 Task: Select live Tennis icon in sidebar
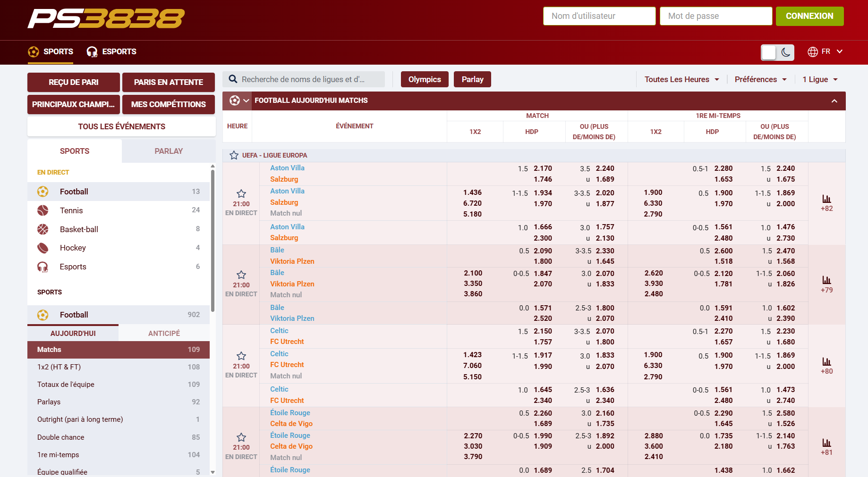coord(43,210)
